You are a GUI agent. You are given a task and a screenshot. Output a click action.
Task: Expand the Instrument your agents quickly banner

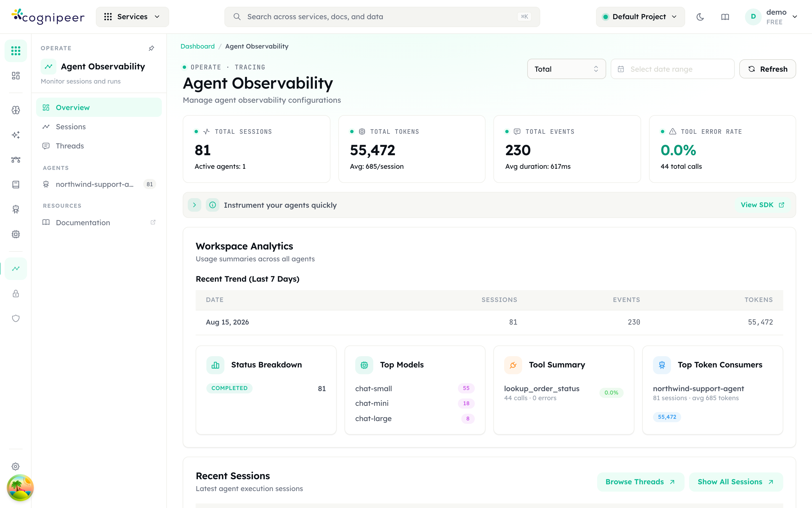coord(194,205)
